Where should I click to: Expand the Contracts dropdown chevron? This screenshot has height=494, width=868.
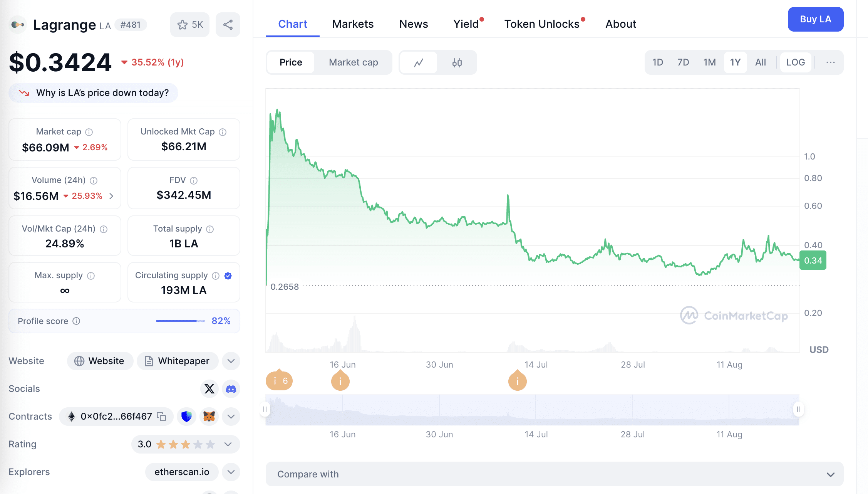click(x=231, y=417)
